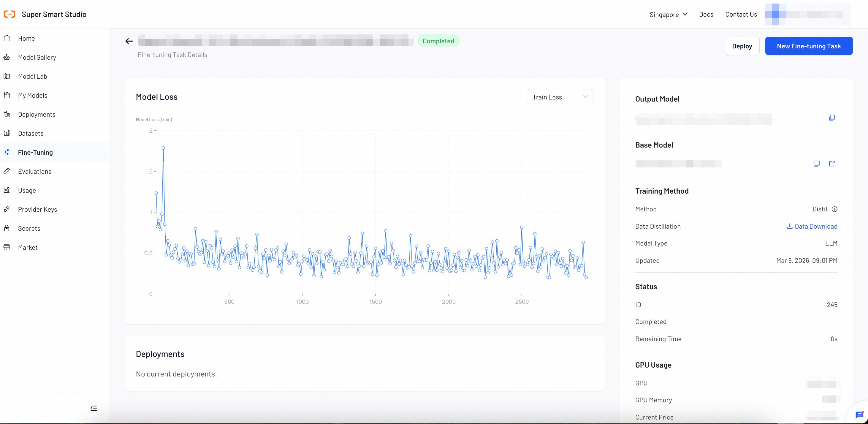The height and width of the screenshot is (424, 868).
Task: View the Usage page
Action: (x=27, y=190)
